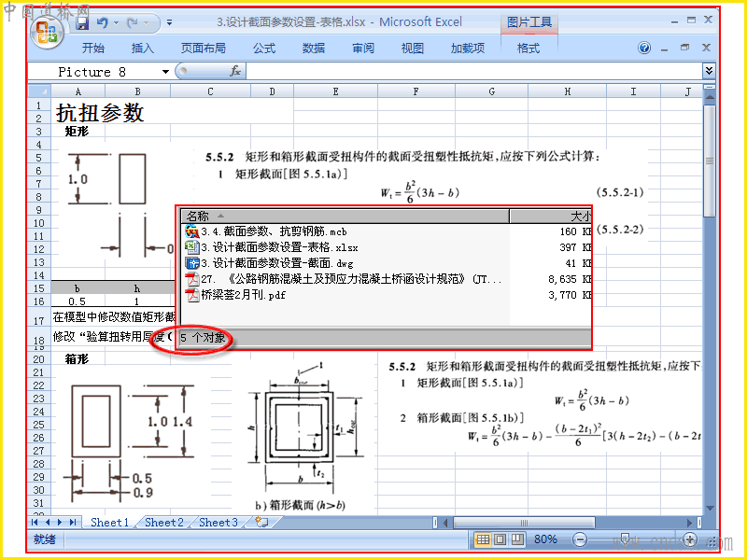This screenshot has height=560, width=747.
Task: Open the 插入 ribbon tab
Action: pos(143,49)
